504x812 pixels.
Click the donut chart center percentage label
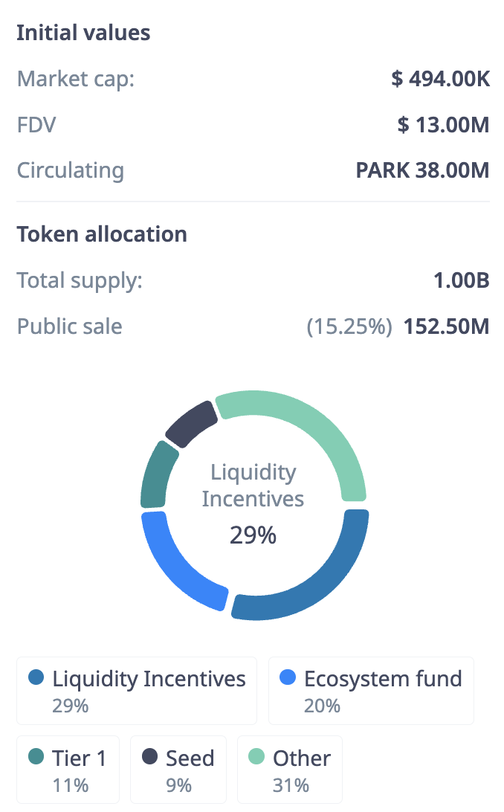253,535
